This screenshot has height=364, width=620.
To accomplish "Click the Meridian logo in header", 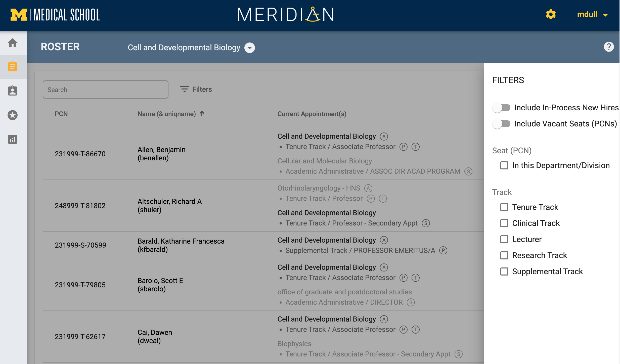I will (x=286, y=15).
